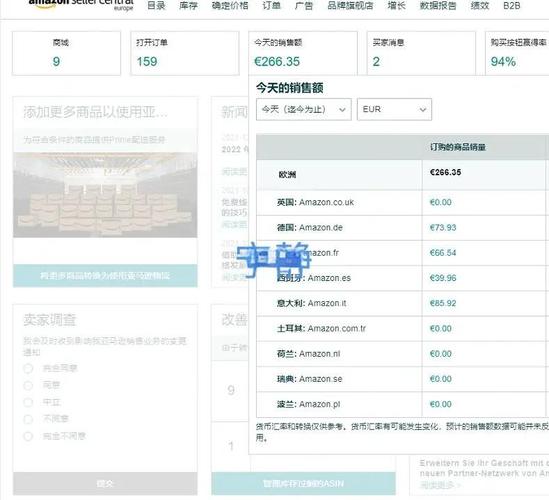
Task: Select the first radio option in 卖家调查
Action: point(28,368)
